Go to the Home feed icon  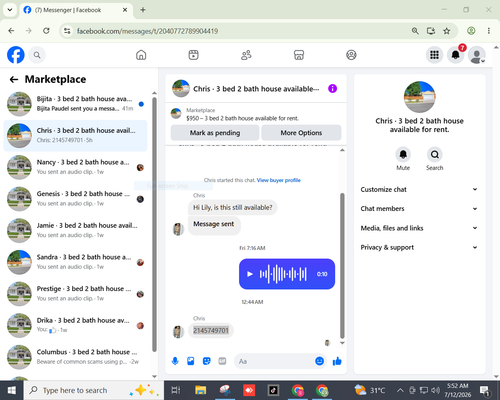coord(141,55)
